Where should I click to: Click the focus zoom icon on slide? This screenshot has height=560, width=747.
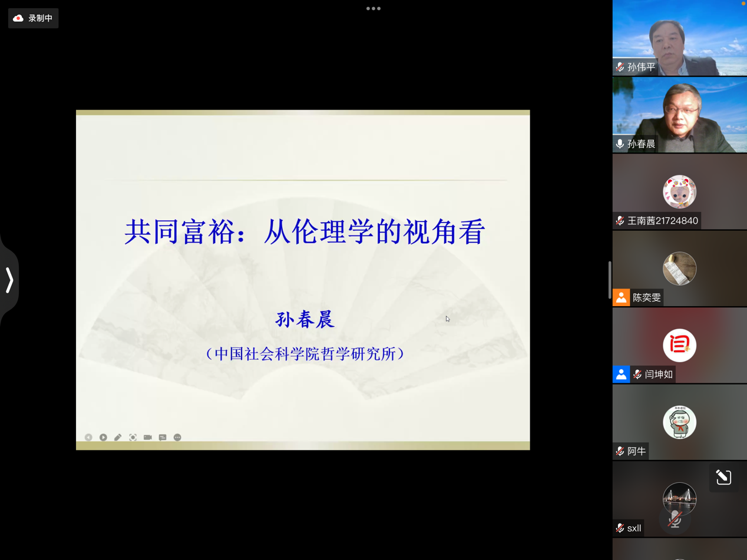click(133, 438)
